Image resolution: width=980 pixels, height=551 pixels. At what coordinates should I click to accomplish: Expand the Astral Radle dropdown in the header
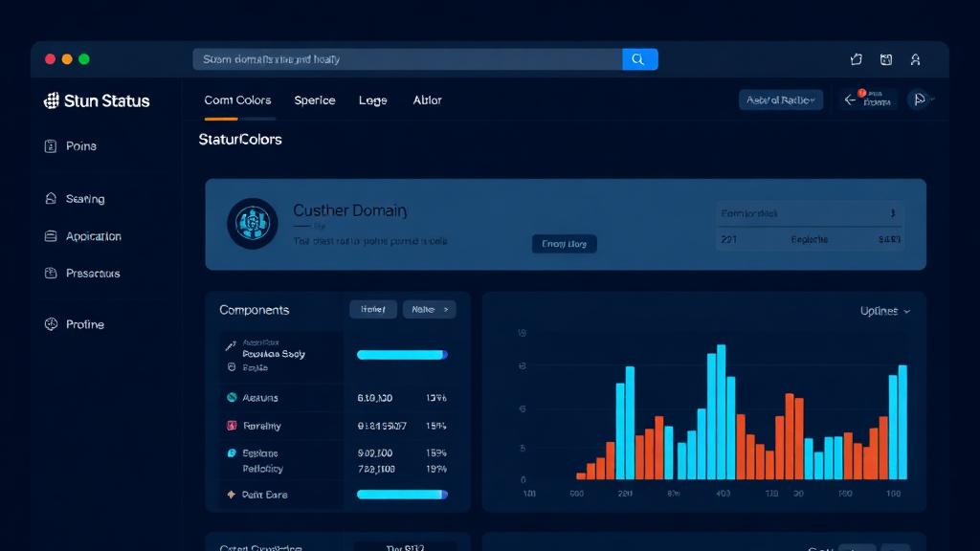(x=781, y=99)
